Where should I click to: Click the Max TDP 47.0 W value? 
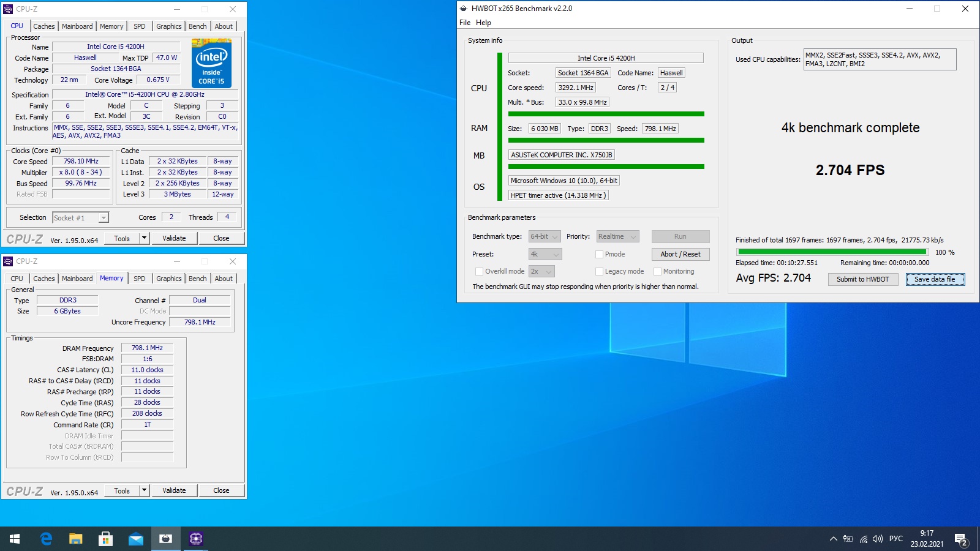pyautogui.click(x=167, y=58)
